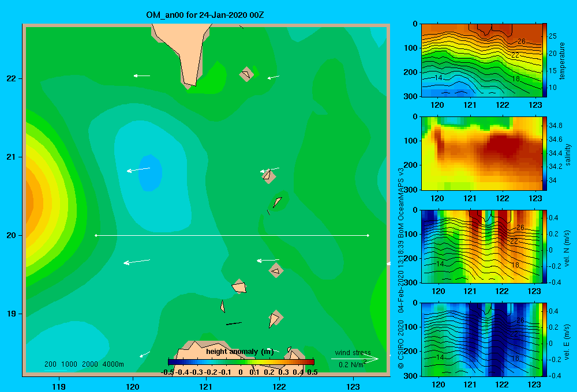Image resolution: width=577 pixels, height=392 pixels.
Task: Click the "34.8" value on salinity scale
Action: [555, 126]
